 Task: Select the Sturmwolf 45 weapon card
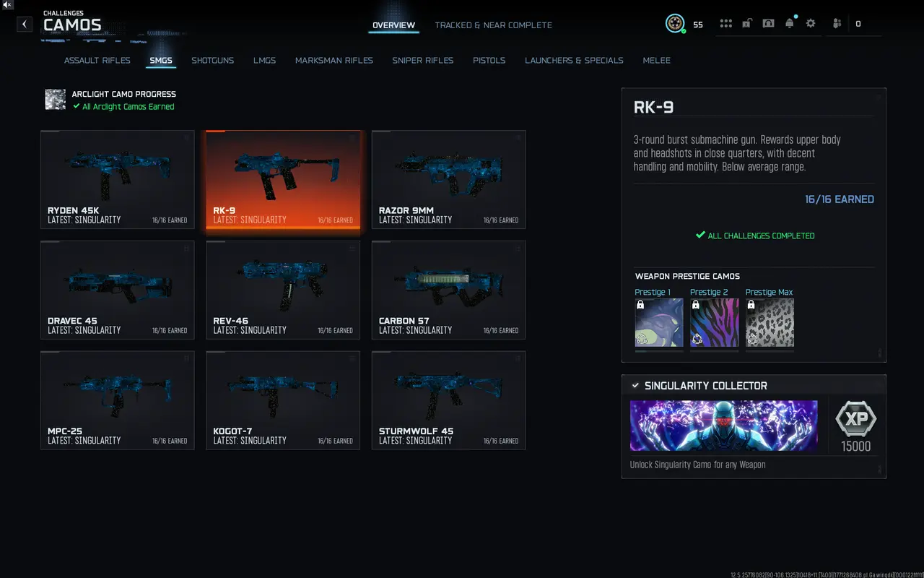[x=448, y=401]
